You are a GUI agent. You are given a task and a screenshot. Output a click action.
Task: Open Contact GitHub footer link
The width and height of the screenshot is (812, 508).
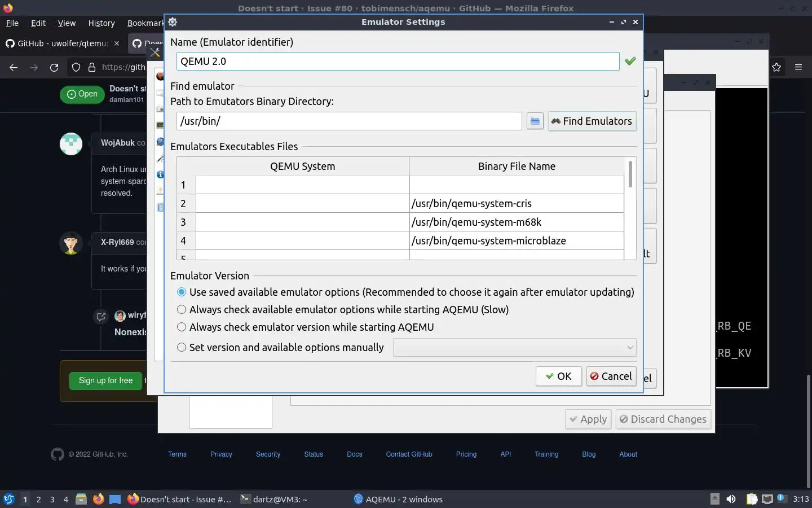pyautogui.click(x=409, y=454)
